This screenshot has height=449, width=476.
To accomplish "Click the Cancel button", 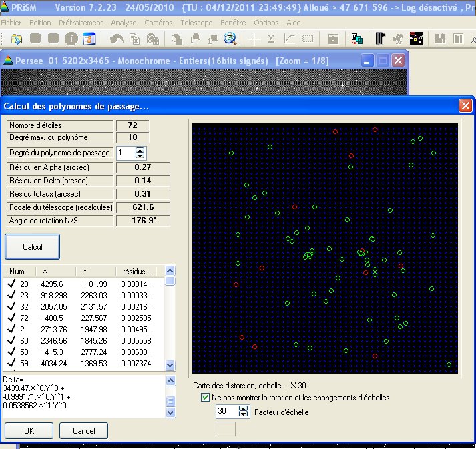I will click(x=83, y=430).
